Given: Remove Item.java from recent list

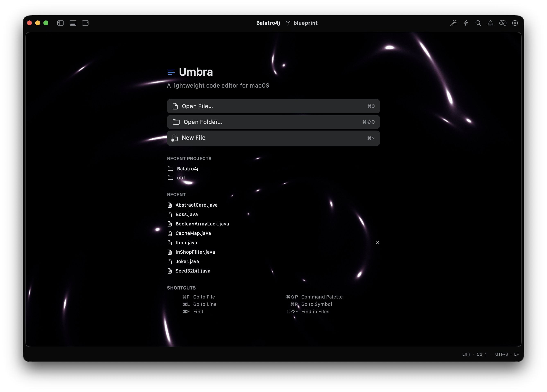Looking at the screenshot, I should [377, 242].
